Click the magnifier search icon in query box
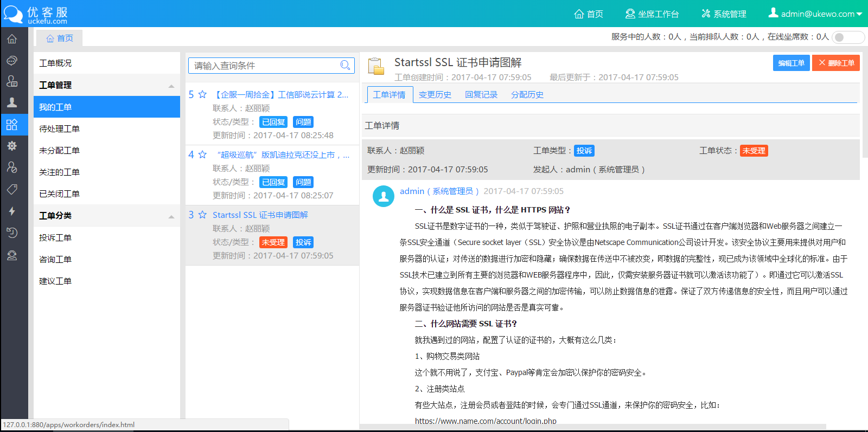868x432 pixels. coord(345,66)
